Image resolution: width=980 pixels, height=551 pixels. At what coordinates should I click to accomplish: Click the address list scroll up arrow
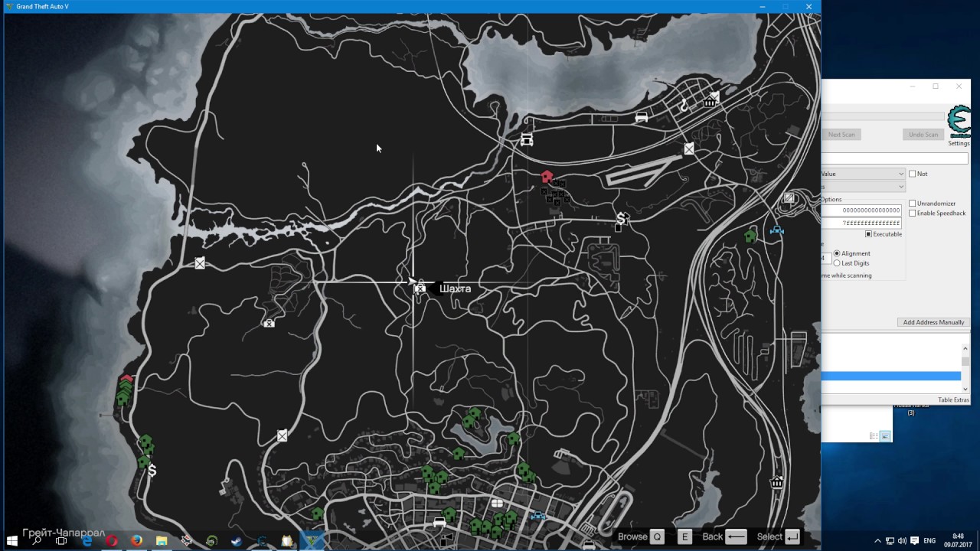tap(965, 348)
